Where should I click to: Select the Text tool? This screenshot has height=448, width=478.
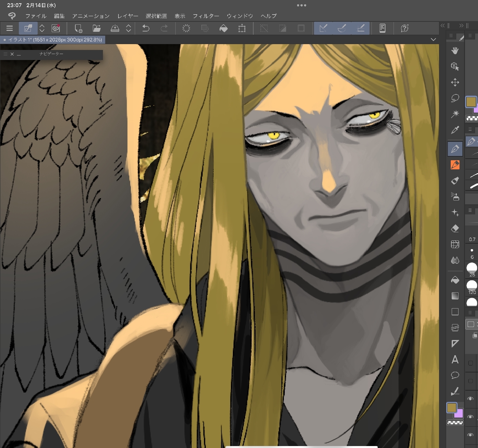455,359
